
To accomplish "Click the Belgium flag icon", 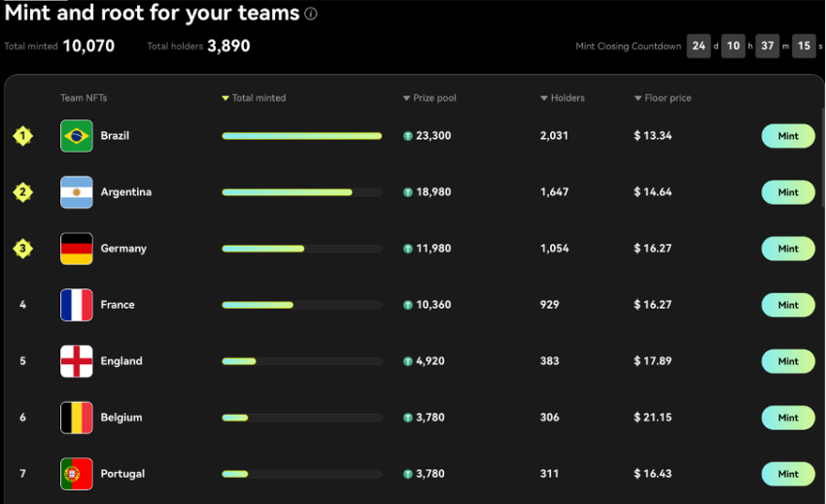I will pos(77,418).
